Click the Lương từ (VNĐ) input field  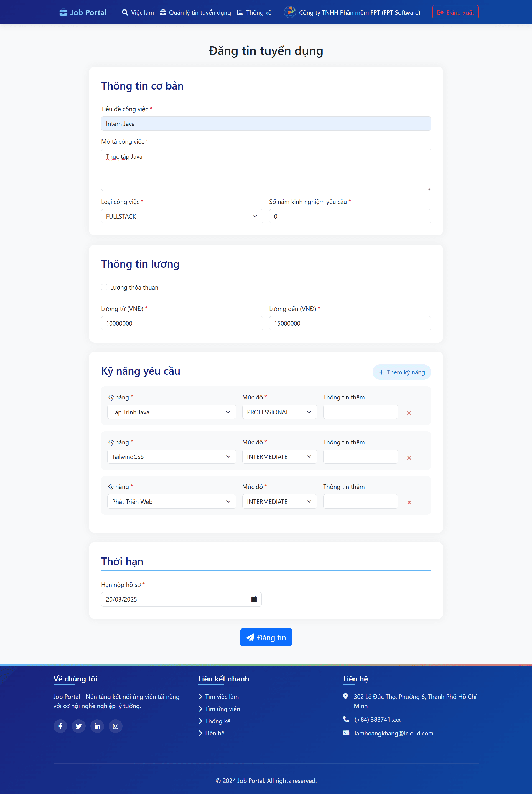[x=182, y=323]
